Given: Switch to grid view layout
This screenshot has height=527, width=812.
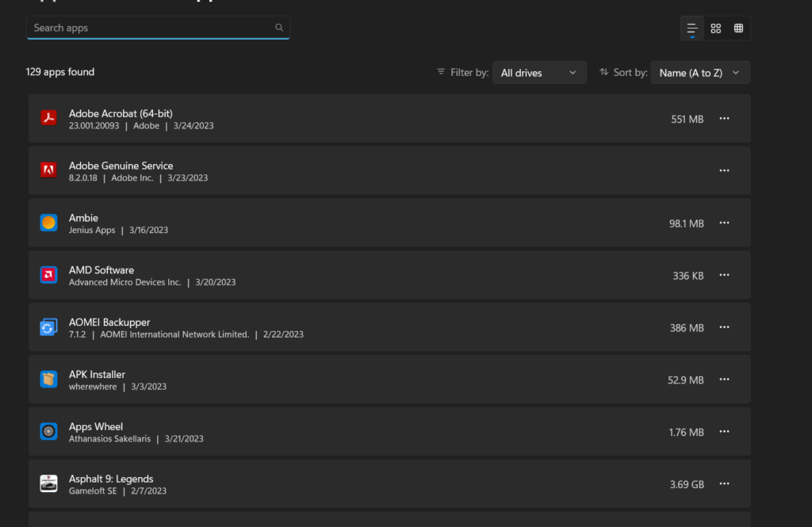Looking at the screenshot, I should (716, 29).
